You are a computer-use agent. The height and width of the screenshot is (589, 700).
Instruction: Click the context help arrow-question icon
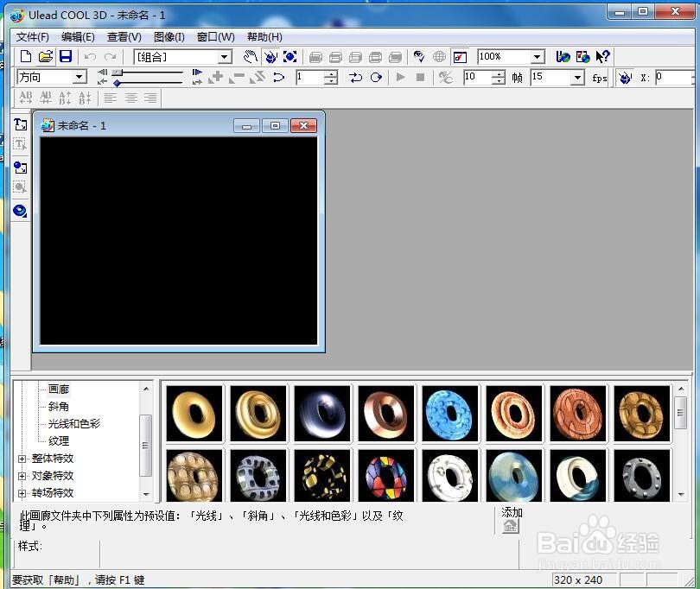tap(603, 57)
